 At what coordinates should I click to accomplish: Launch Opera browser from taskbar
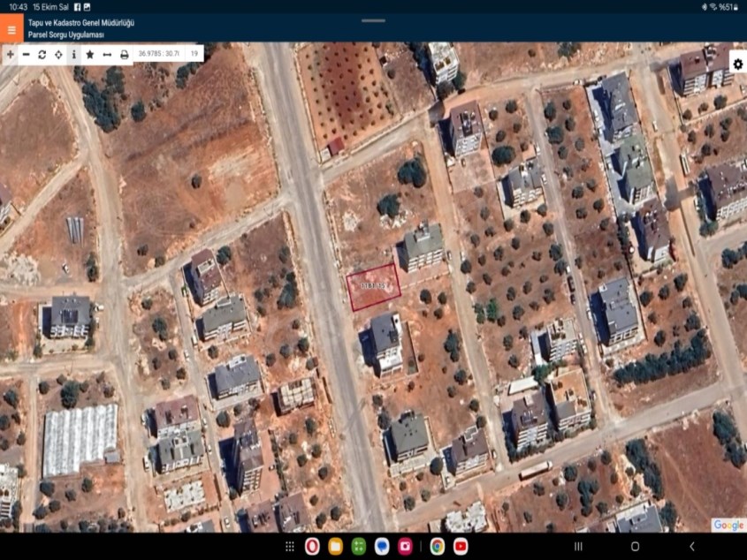pos(312,547)
